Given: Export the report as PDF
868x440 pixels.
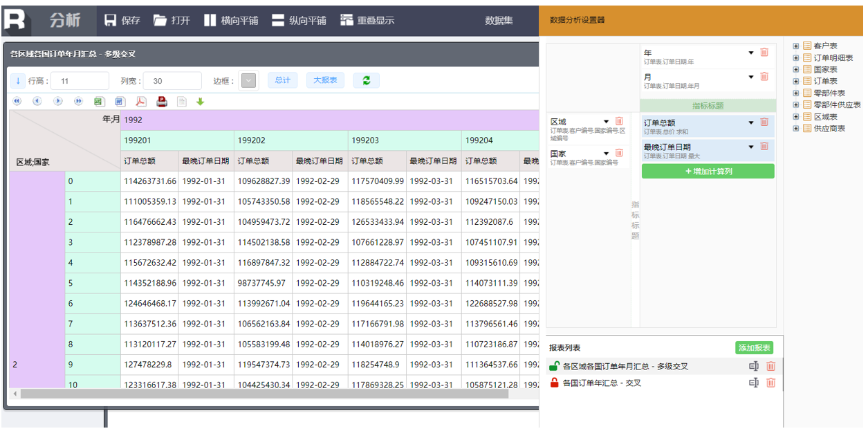Looking at the screenshot, I should point(140,102).
